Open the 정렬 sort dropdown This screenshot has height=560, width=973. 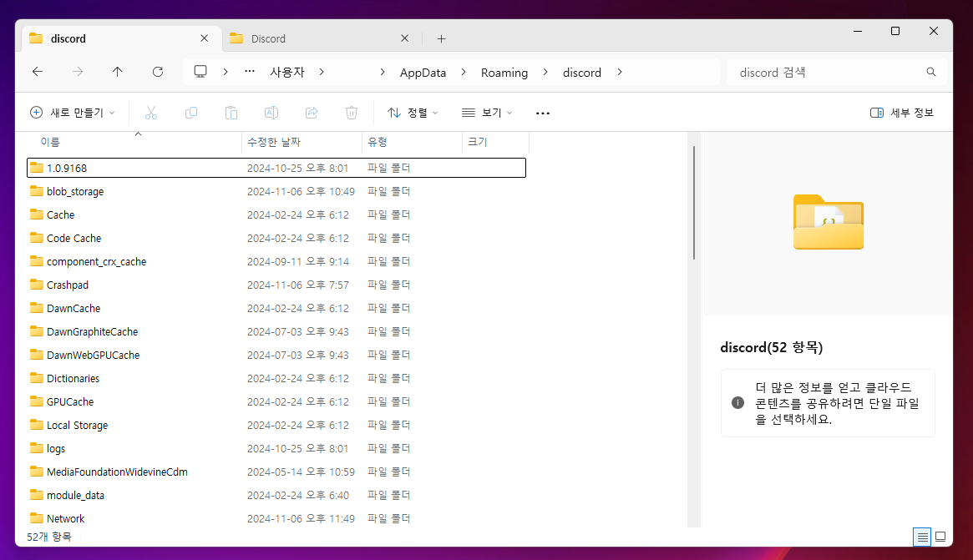pos(413,113)
